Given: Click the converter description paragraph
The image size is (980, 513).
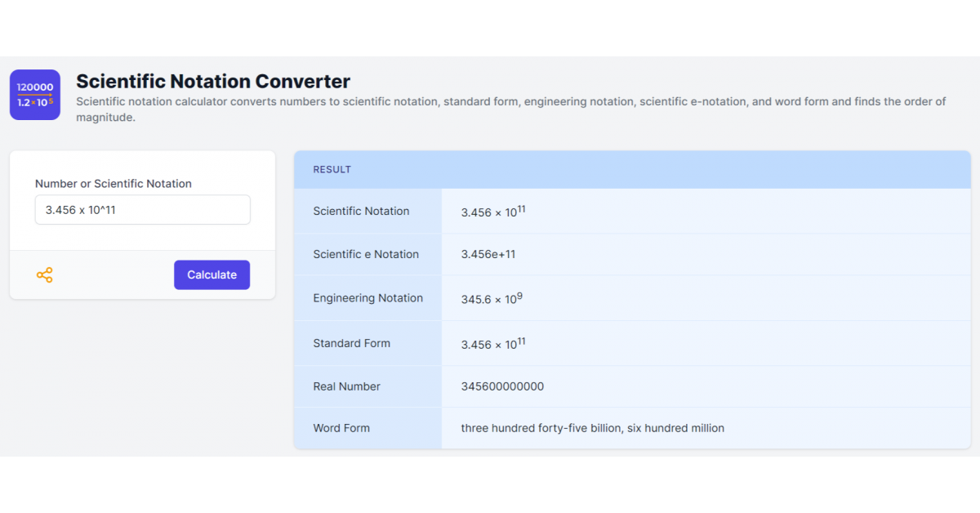Looking at the screenshot, I should click(x=510, y=109).
